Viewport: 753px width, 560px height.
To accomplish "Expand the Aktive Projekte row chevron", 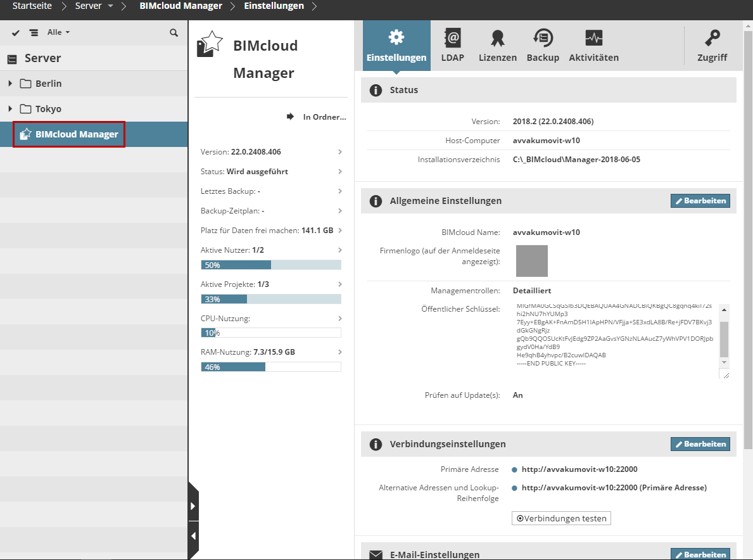I will click(x=340, y=284).
